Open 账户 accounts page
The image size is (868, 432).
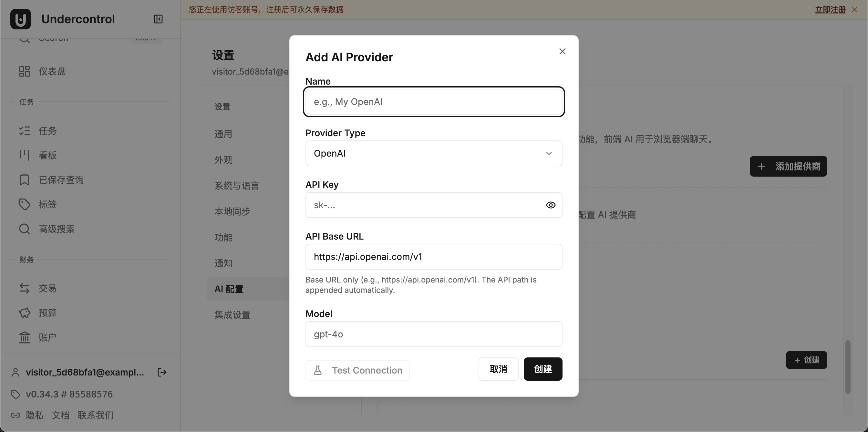[x=90, y=337]
